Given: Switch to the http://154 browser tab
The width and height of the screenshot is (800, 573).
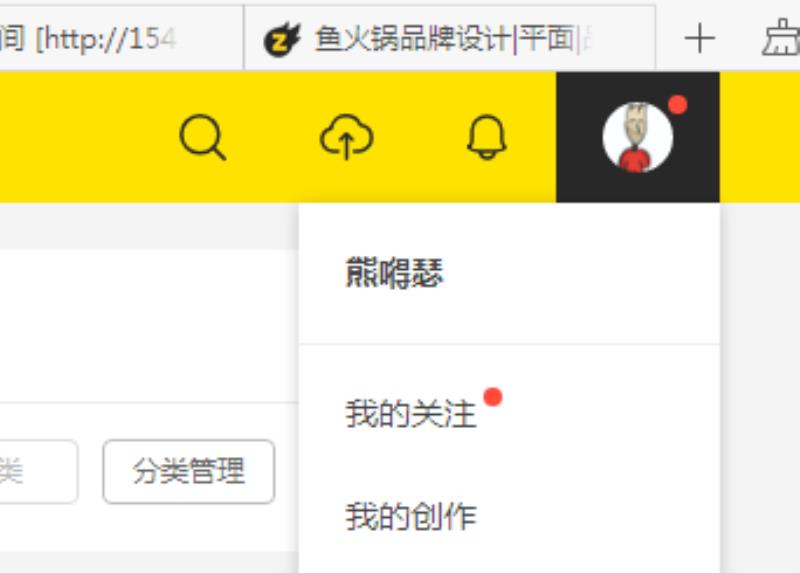Looking at the screenshot, I should (x=121, y=38).
